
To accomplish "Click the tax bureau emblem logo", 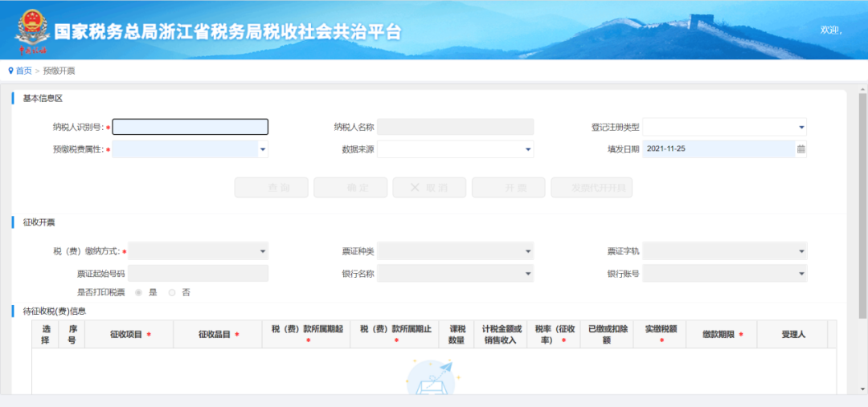I will click(x=31, y=31).
